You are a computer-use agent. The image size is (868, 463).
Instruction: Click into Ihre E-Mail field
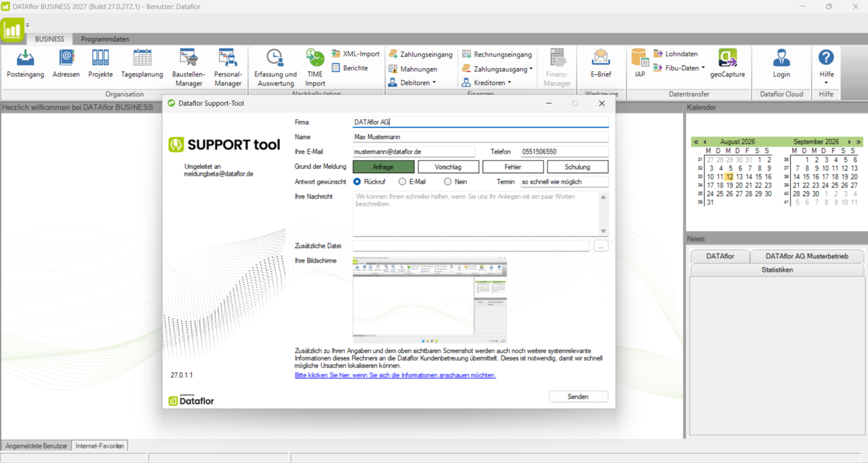click(x=414, y=151)
